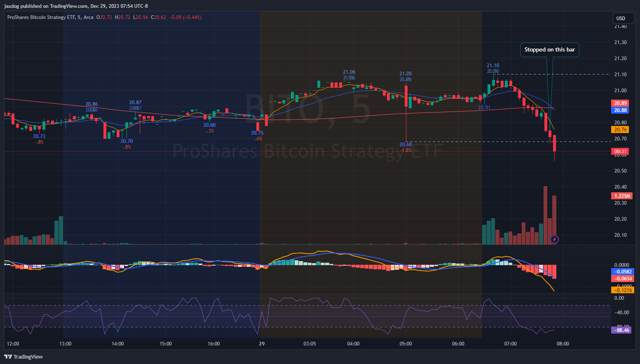Click the orange -0.1216 signal tag

click(623, 290)
